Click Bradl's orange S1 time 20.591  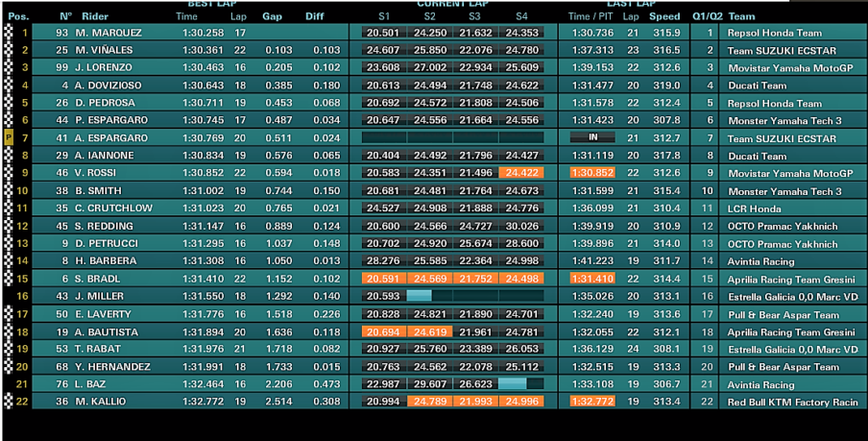pyautogui.click(x=384, y=279)
